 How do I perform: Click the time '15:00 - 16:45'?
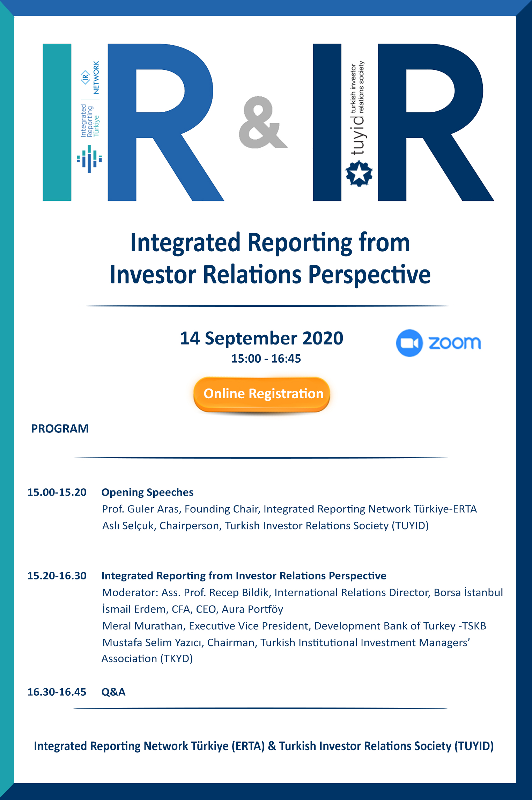266,358
